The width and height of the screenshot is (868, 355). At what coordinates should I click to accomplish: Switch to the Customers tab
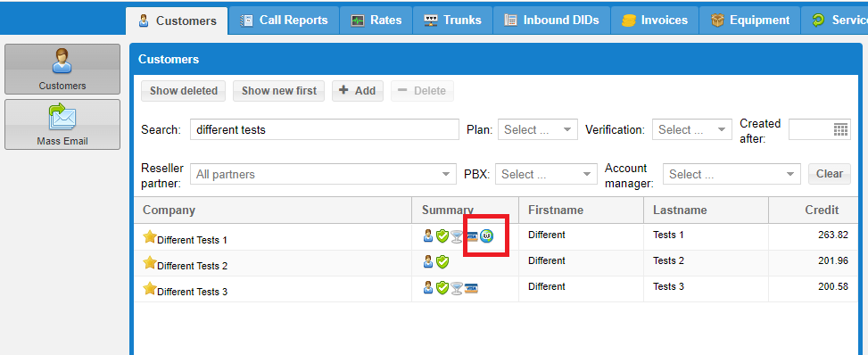click(178, 21)
